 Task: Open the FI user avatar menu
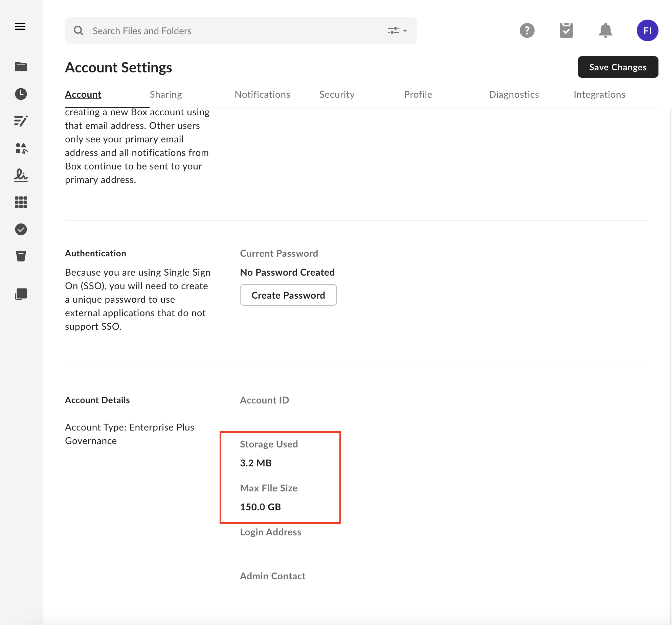tap(647, 30)
